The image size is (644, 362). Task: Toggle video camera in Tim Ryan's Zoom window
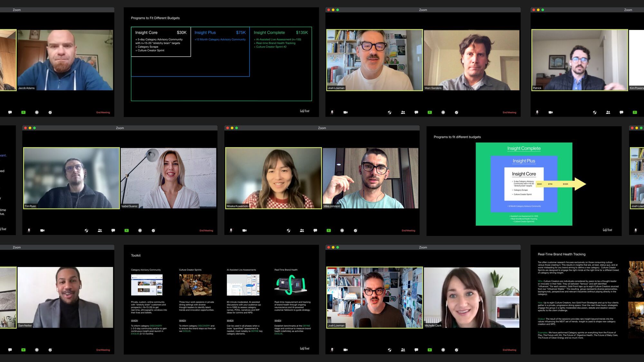pos(42,230)
